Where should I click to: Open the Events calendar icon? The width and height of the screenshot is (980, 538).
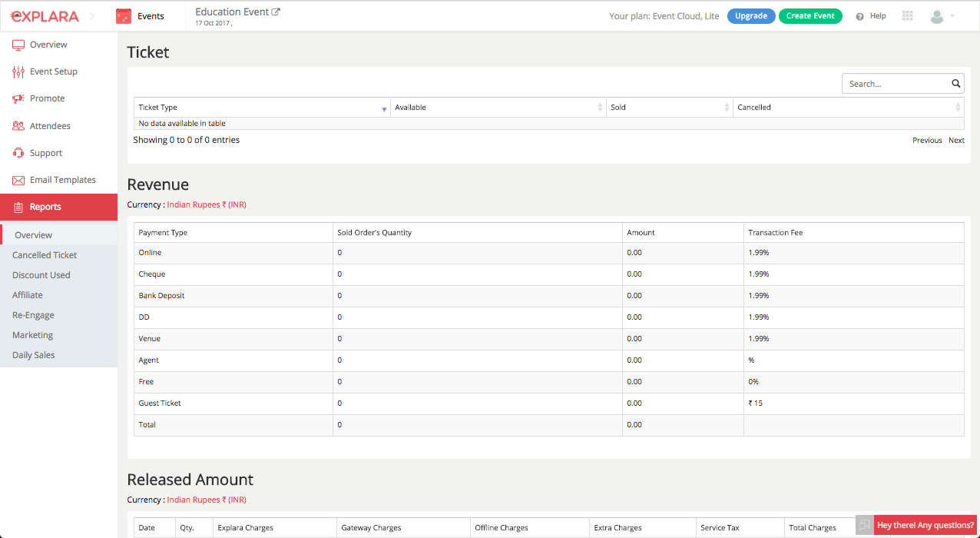click(x=124, y=16)
